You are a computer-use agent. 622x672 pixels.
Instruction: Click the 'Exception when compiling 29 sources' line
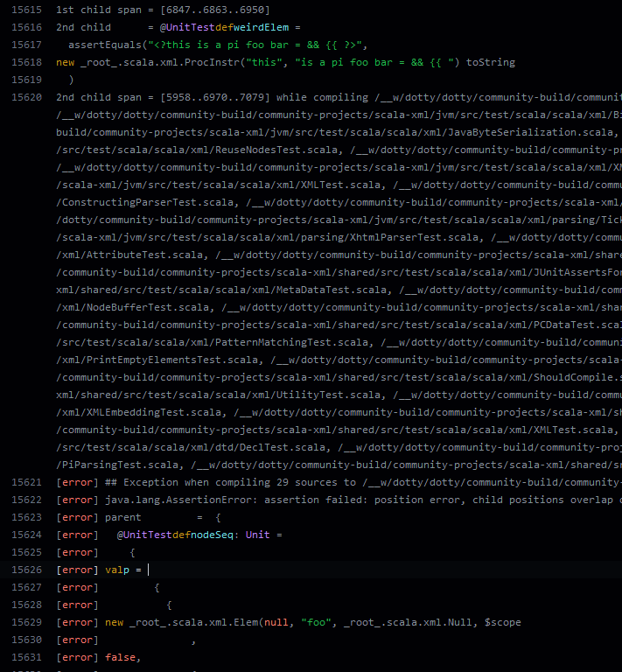tap(339, 483)
